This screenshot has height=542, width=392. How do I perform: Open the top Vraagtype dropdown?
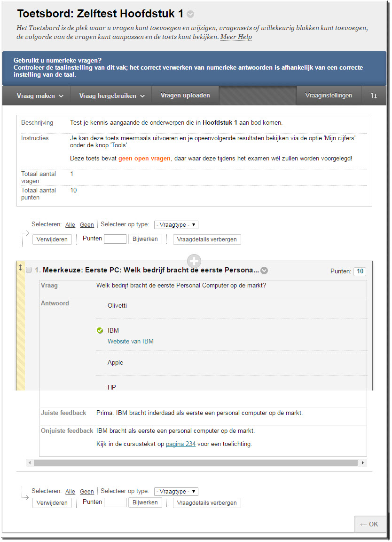click(176, 225)
